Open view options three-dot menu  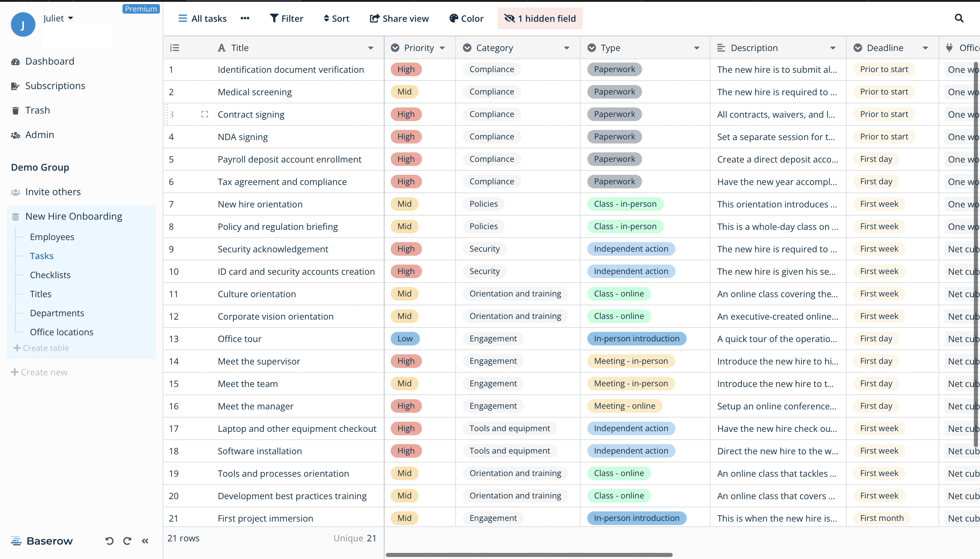[x=245, y=18]
